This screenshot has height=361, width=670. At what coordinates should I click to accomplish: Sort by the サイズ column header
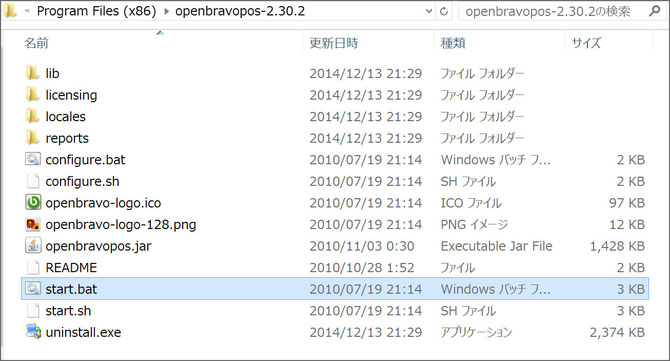click(586, 43)
